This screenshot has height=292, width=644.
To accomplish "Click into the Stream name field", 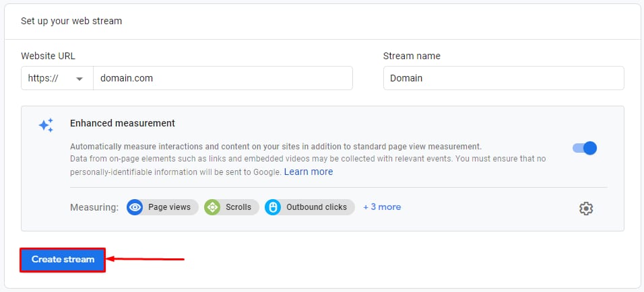I will coord(503,78).
